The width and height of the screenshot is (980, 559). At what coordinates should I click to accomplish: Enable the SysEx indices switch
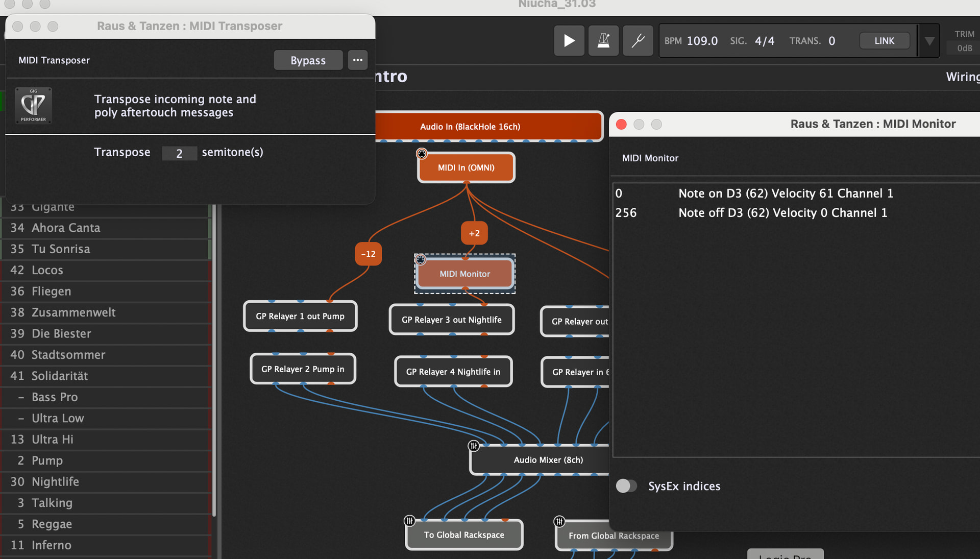(x=626, y=486)
